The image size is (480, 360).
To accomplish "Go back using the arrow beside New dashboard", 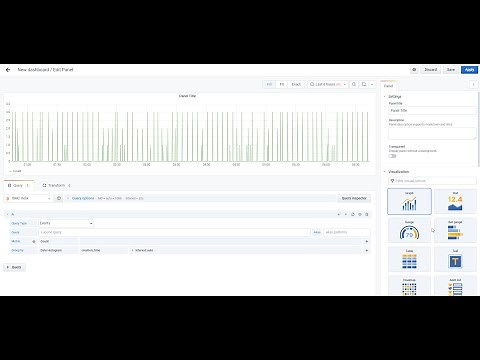I will tap(8, 70).
